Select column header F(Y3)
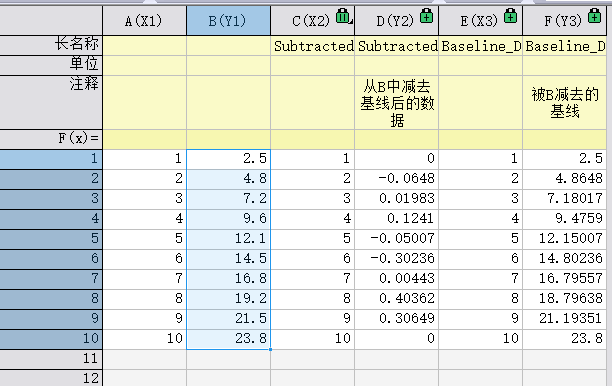 coord(564,21)
